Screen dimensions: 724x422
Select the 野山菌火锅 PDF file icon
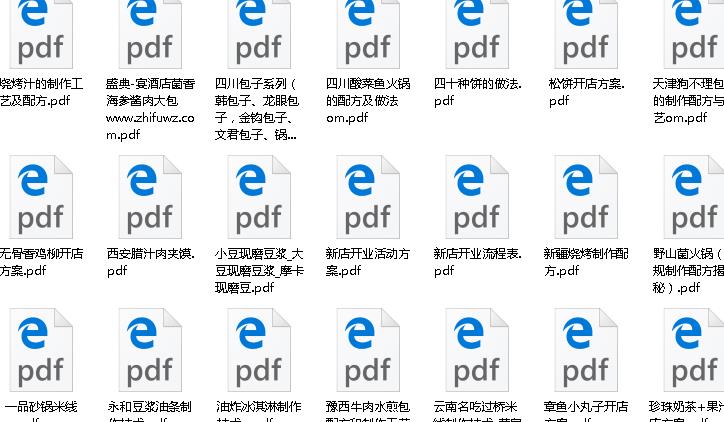click(694, 197)
